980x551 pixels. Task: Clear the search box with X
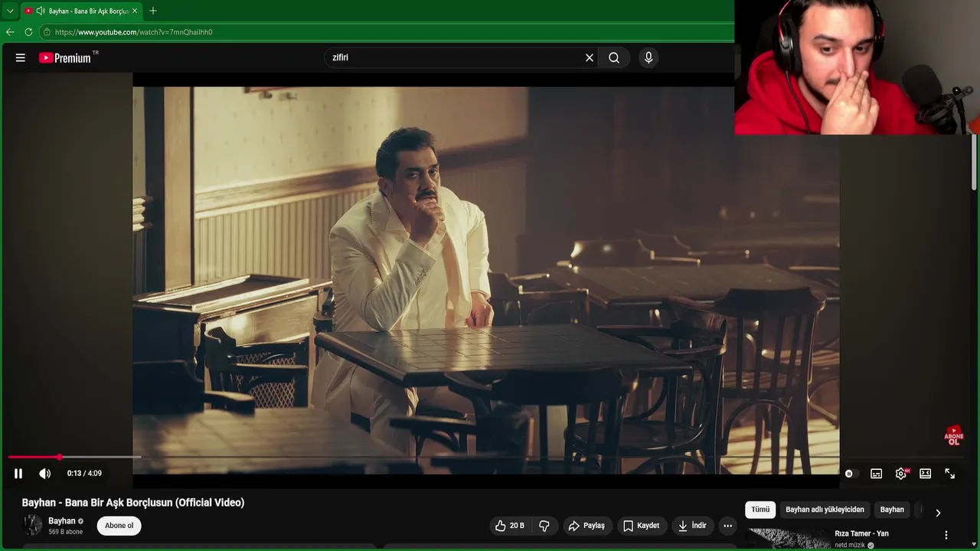point(590,57)
